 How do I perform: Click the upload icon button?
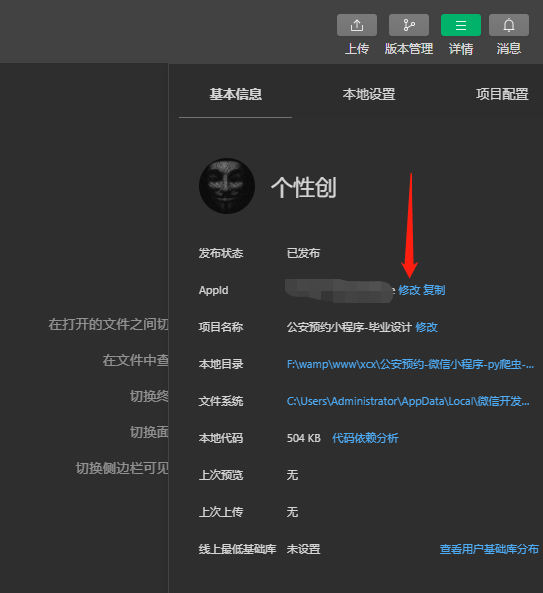point(357,25)
